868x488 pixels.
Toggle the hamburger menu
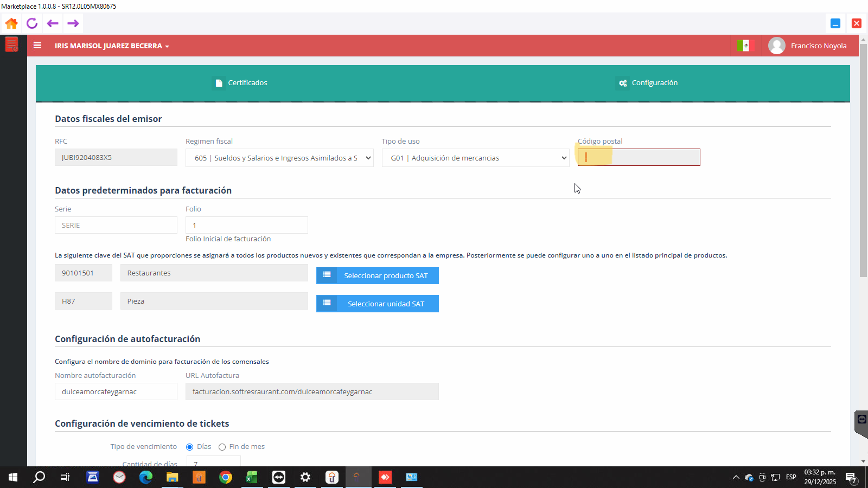[x=37, y=46]
